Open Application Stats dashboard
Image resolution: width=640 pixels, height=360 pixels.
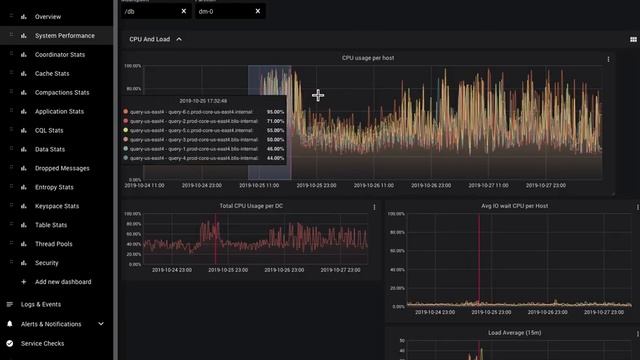[x=59, y=111]
